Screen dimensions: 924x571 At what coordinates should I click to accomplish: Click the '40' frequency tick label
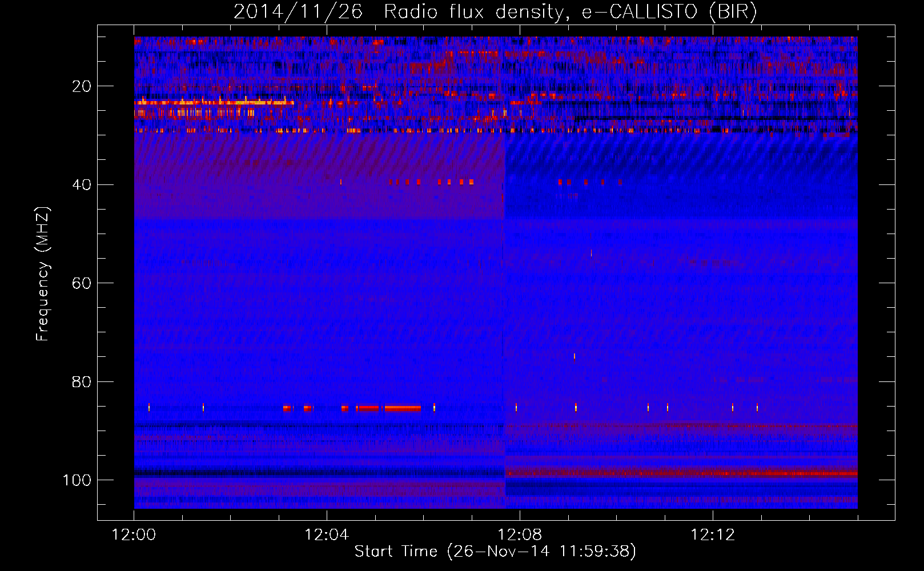click(x=82, y=185)
